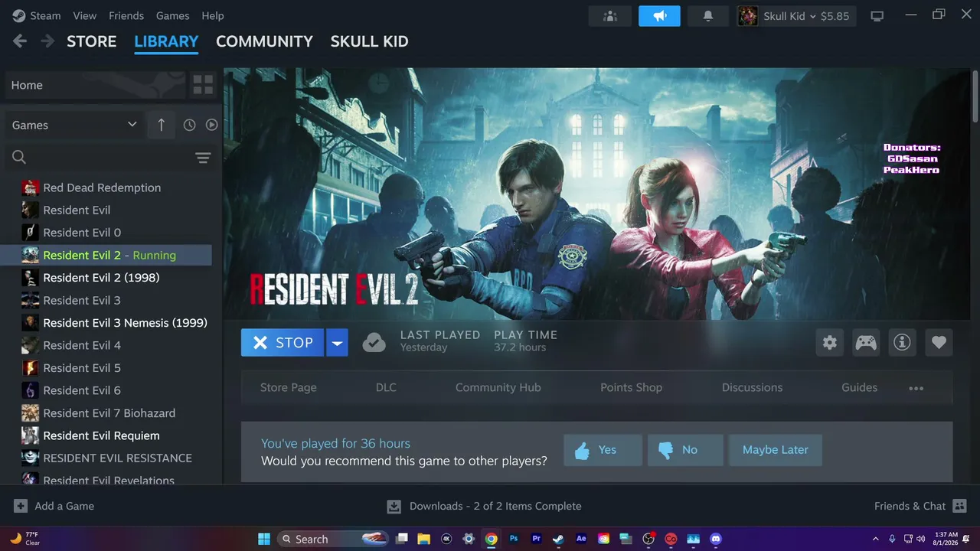
Task: Show game info icon
Action: tap(903, 342)
